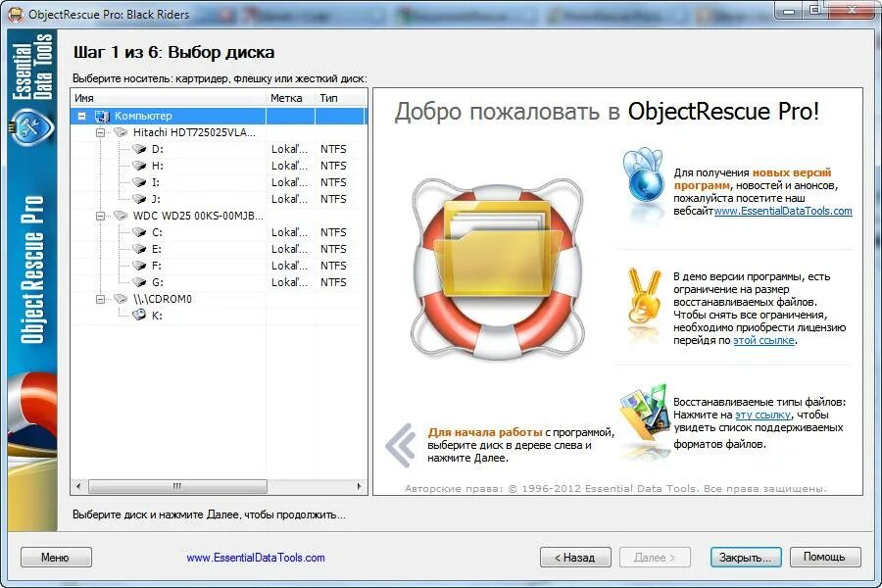Click the double left chevron arrow icon

401,445
